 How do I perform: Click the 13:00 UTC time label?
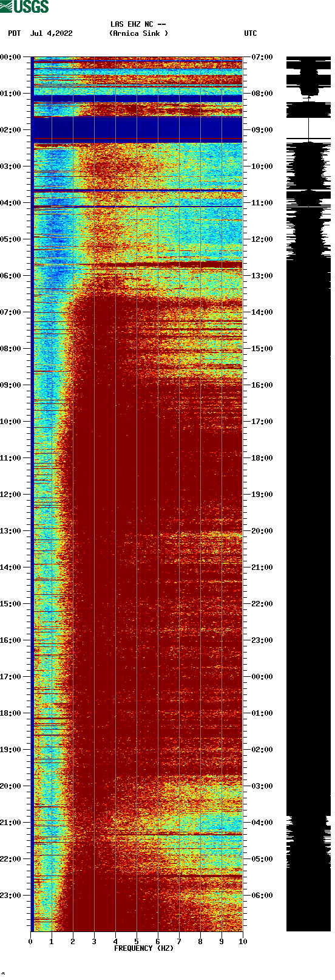(x=262, y=276)
